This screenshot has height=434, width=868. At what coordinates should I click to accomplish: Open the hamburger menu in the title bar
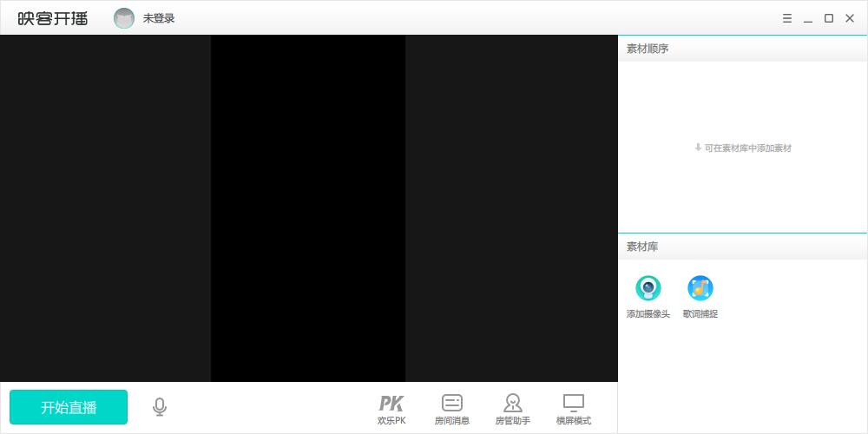click(787, 18)
